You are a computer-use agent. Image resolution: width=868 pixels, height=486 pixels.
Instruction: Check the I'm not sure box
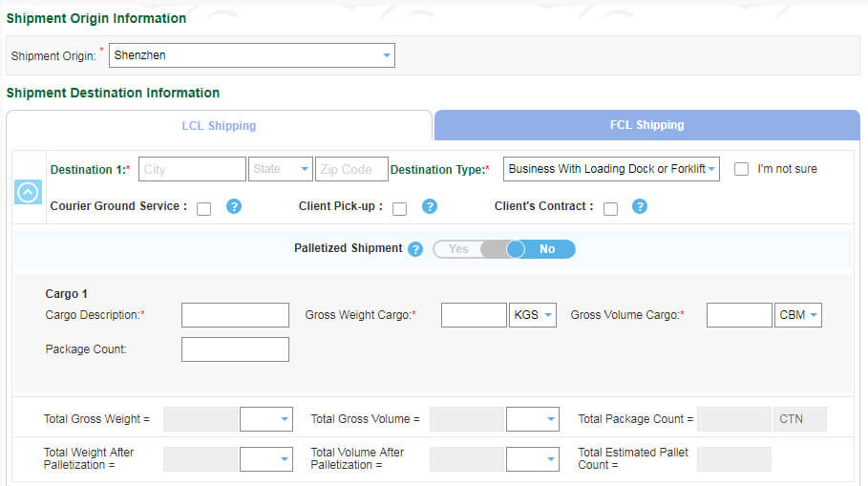(741, 169)
